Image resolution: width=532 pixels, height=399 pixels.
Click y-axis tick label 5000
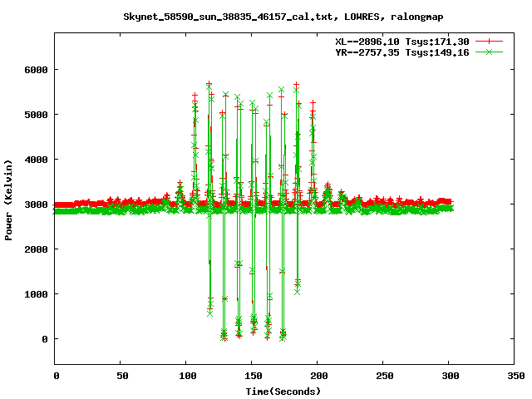pos(36,115)
